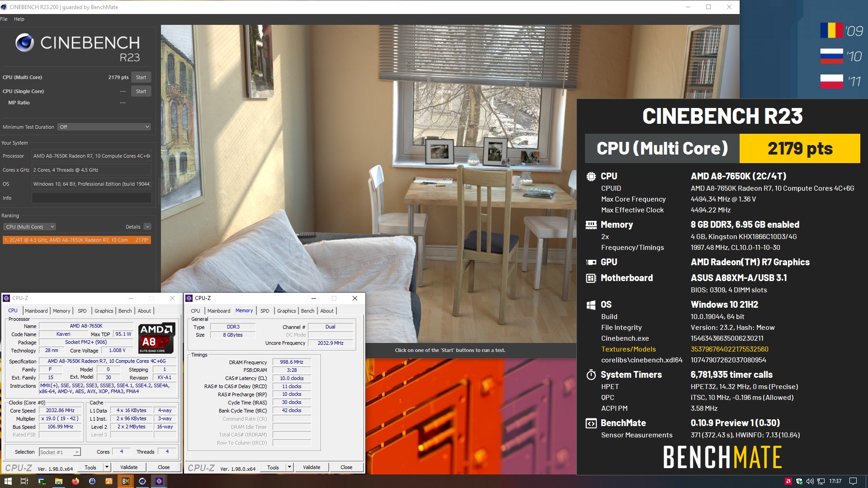Switch to Memory tab in left CPU-Z

click(x=61, y=311)
